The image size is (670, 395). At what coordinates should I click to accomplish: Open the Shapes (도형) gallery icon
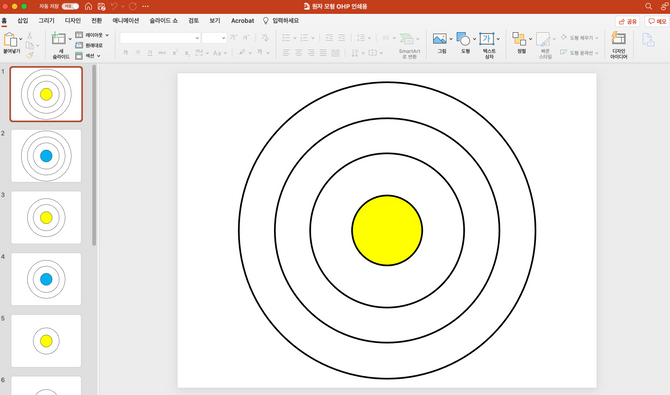click(463, 39)
